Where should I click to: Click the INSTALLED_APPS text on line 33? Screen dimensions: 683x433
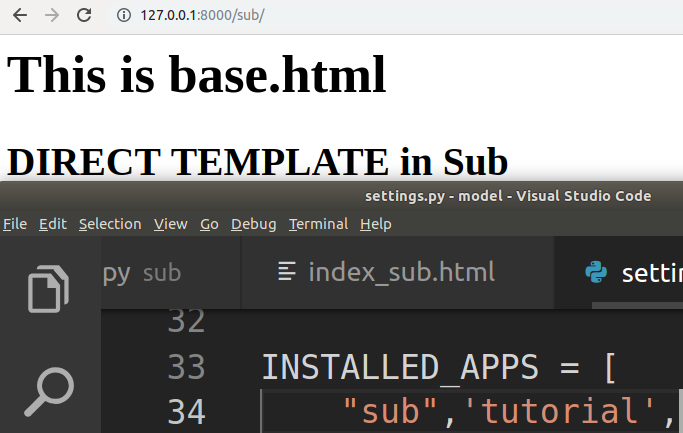[400, 367]
